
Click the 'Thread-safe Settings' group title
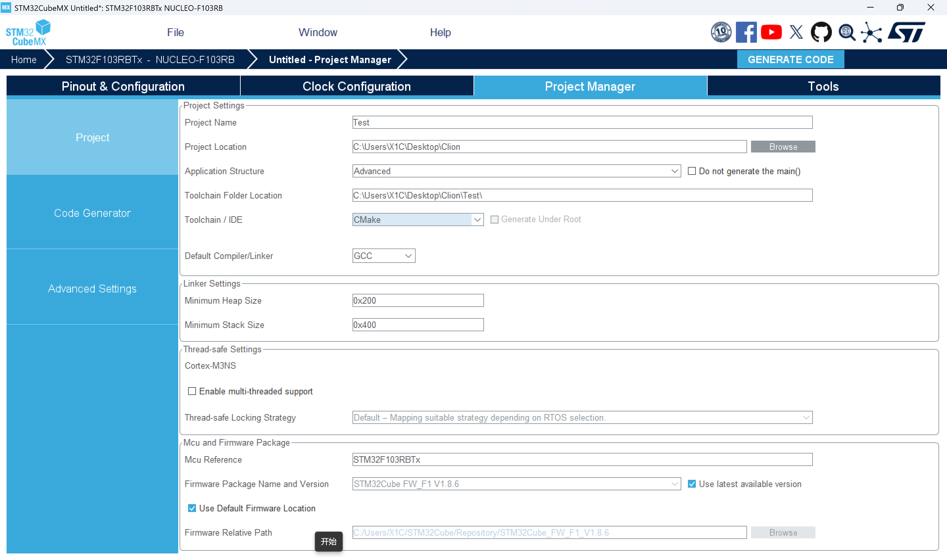[x=222, y=349]
